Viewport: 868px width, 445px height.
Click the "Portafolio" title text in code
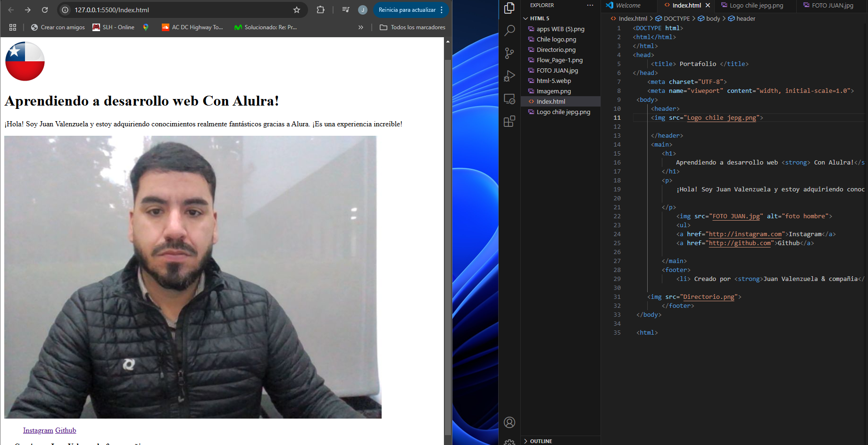pyautogui.click(x=698, y=64)
